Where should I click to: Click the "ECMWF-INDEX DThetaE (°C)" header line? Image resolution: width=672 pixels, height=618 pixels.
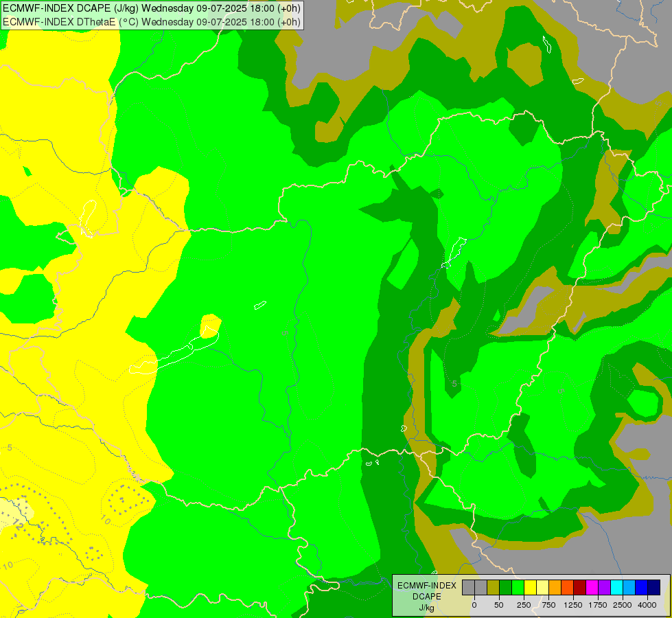point(152,22)
